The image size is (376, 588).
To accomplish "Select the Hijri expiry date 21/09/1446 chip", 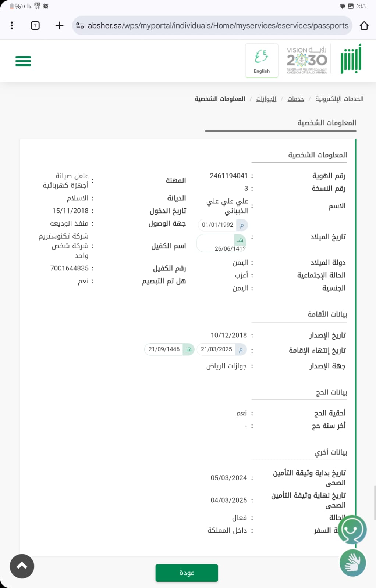I will [x=169, y=349].
